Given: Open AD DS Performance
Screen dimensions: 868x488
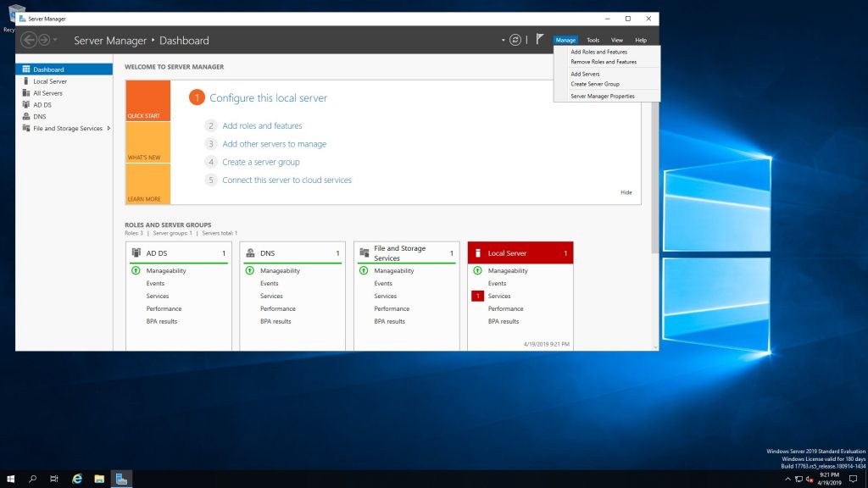Looking at the screenshot, I should (x=164, y=308).
